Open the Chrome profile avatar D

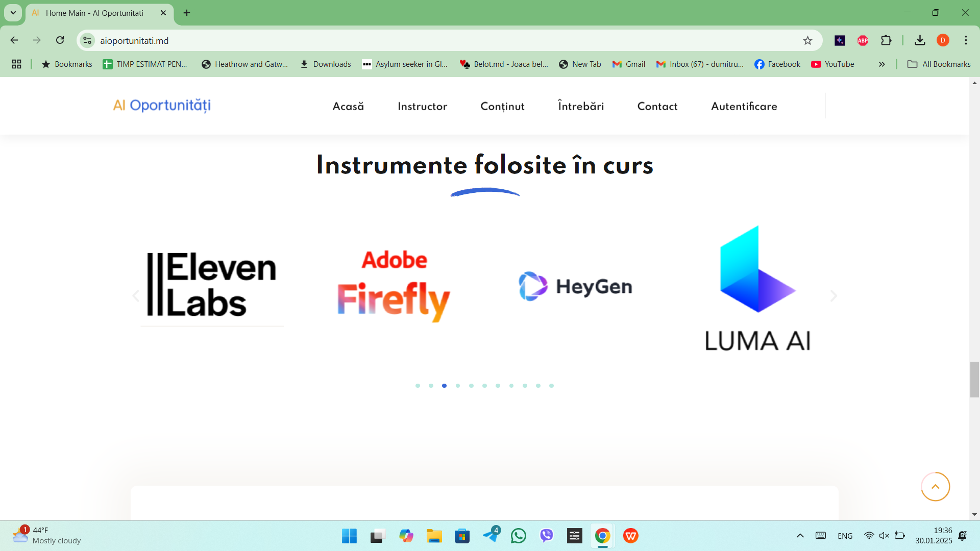point(943,40)
